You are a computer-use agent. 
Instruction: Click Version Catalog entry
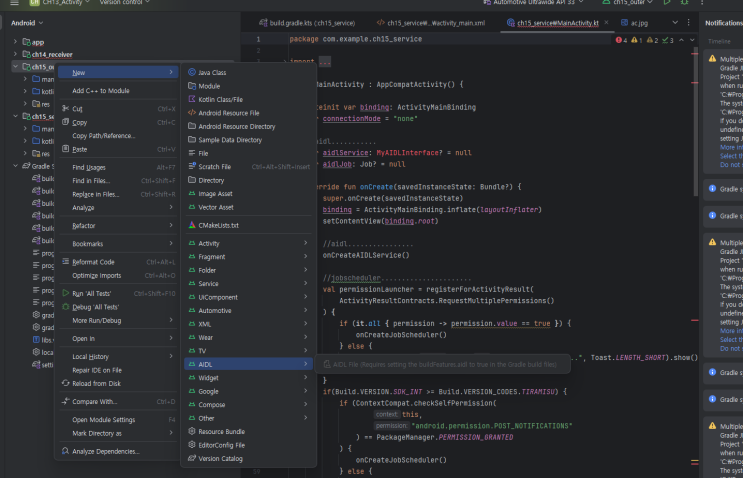click(220, 458)
